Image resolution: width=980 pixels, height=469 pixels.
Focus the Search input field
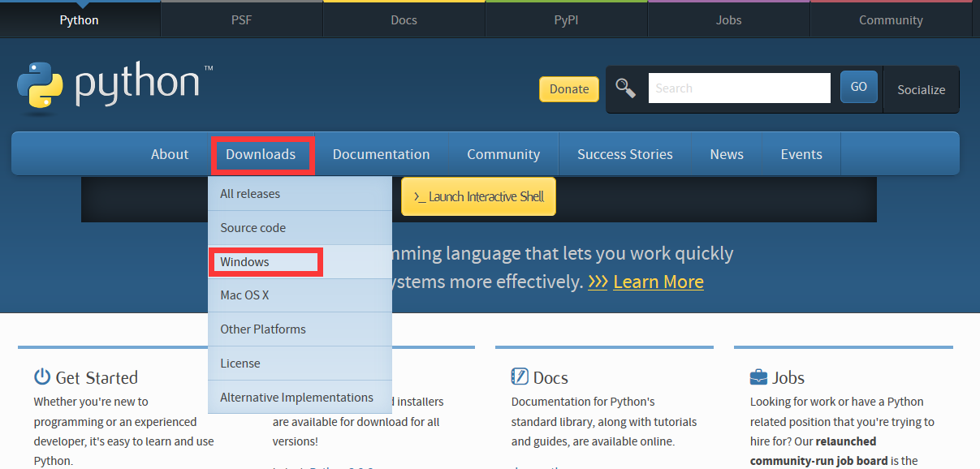pyautogui.click(x=739, y=88)
